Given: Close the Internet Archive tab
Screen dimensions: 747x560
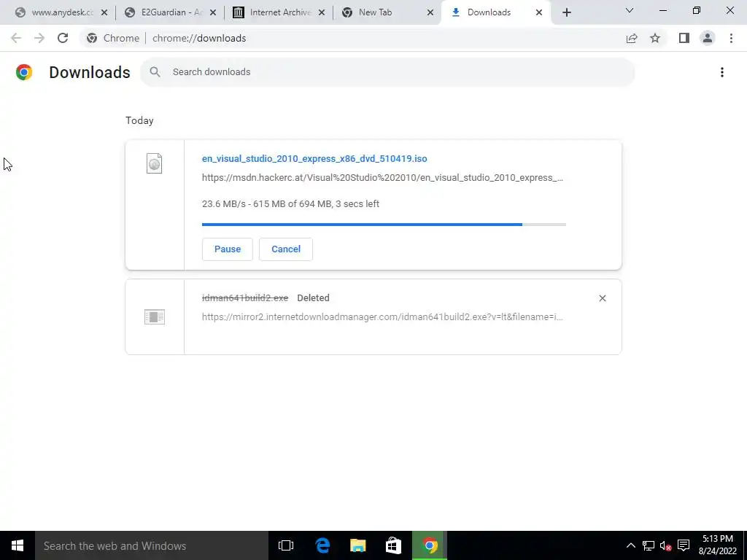Looking at the screenshot, I should (x=322, y=13).
